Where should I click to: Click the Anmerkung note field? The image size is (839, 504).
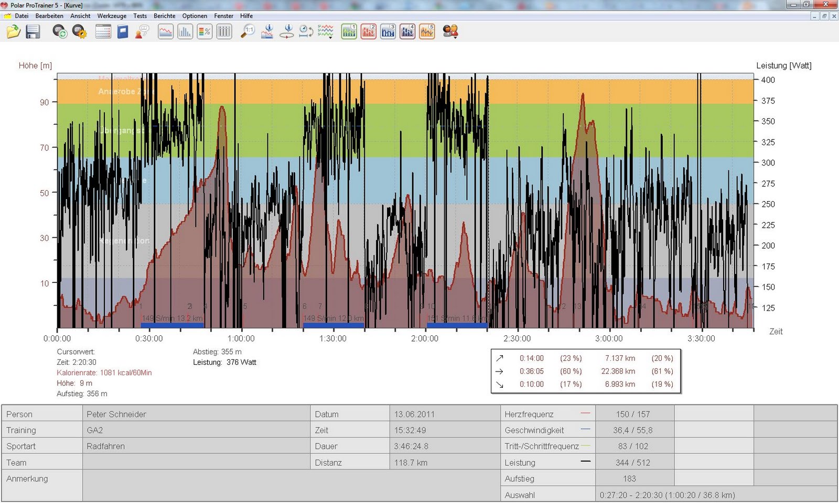[x=291, y=486]
